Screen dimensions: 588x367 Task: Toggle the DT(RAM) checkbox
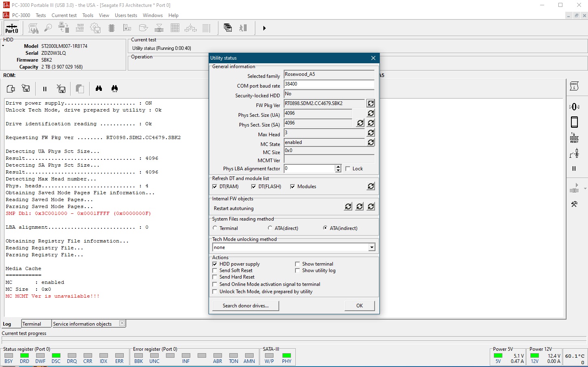pyautogui.click(x=215, y=187)
